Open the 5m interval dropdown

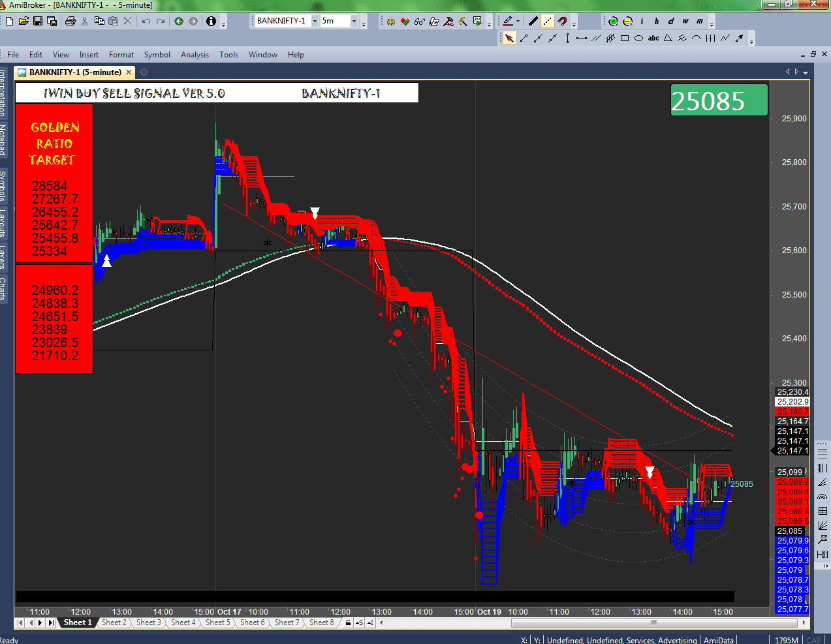pyautogui.click(x=354, y=21)
